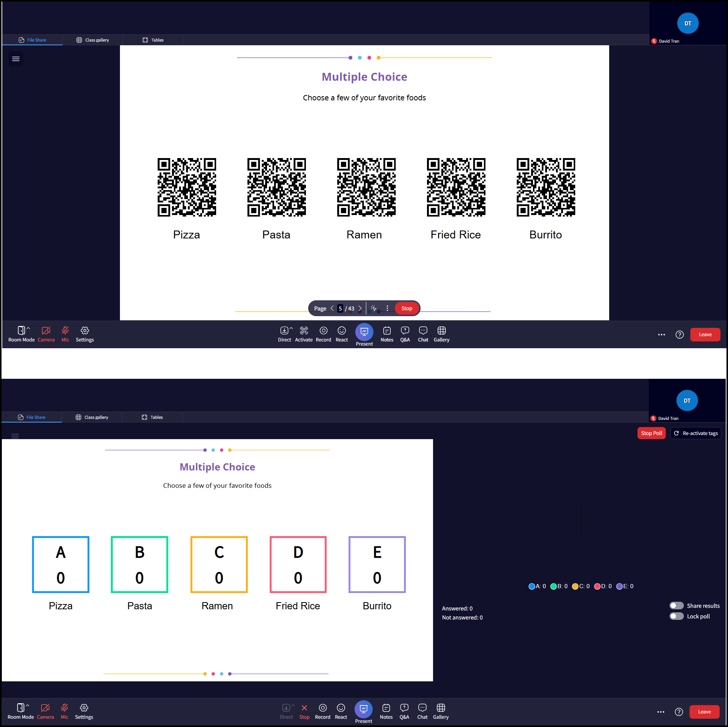The image size is (728, 727).
Task: Open more options ellipsis in bottom toolbar
Action: (661, 712)
